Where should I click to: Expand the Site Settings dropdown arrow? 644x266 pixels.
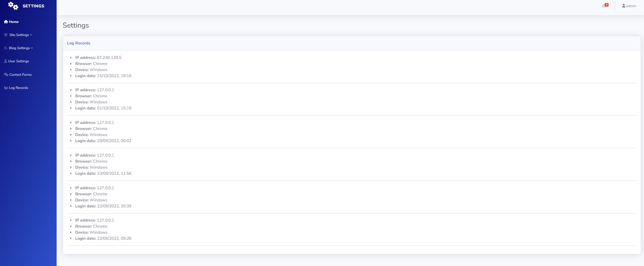[31, 35]
